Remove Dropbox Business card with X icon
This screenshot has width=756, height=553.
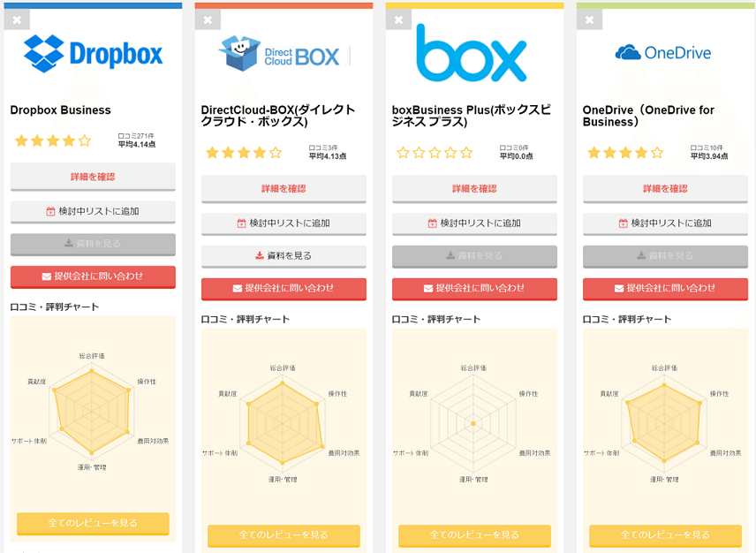tap(17, 19)
